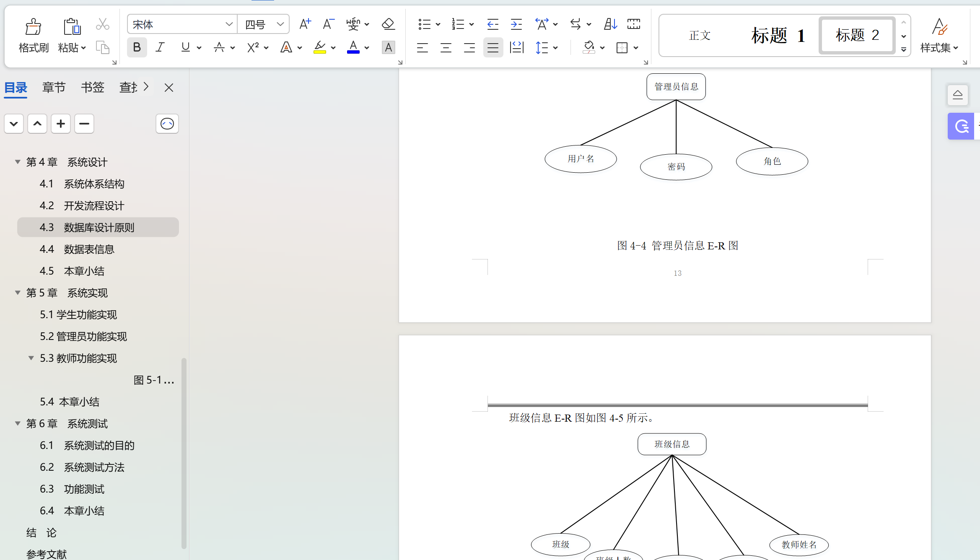Toggle italic formatting
This screenshot has width=980, height=560.
160,47
